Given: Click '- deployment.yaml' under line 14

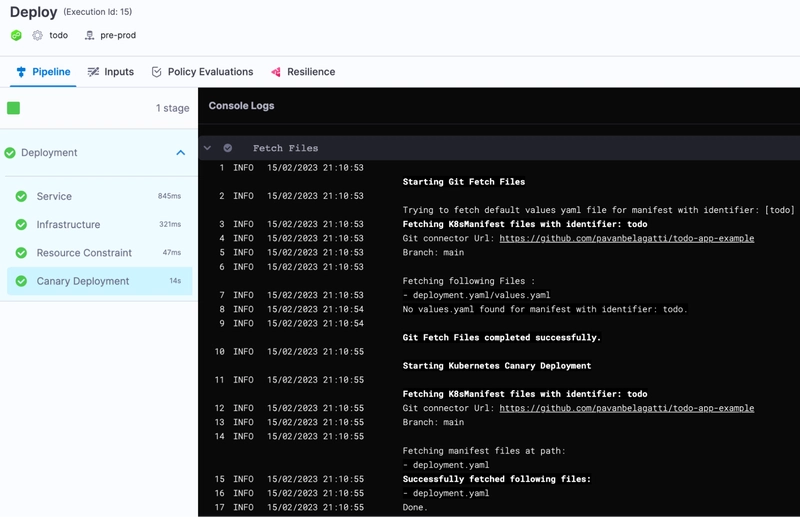Looking at the screenshot, I should (x=446, y=465).
